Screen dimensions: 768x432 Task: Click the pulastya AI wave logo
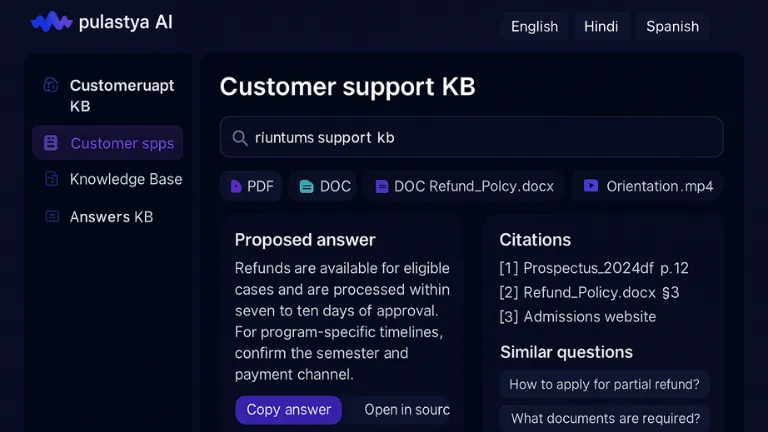click(51, 22)
